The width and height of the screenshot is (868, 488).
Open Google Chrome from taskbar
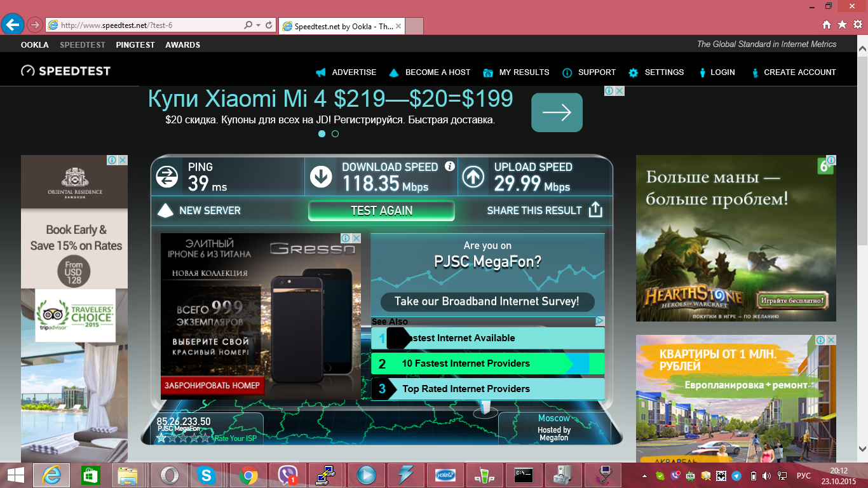tap(248, 475)
